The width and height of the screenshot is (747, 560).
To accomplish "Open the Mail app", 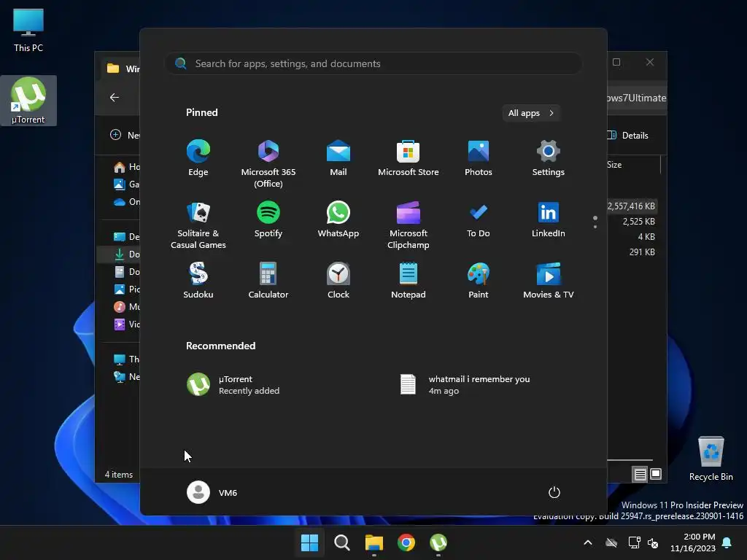I will click(x=338, y=158).
